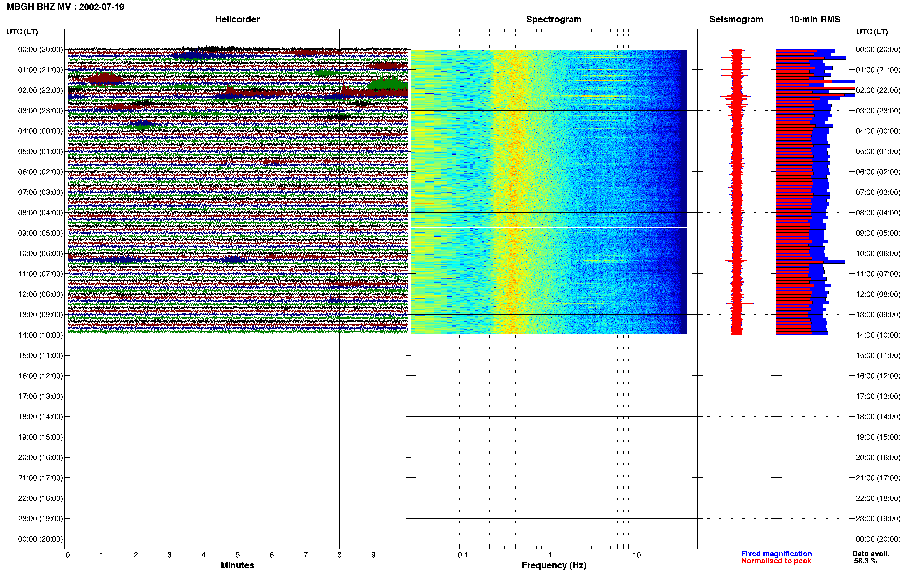Click the left '23:00 (19:00)' time label
This screenshot has height=578, width=924.
(x=41, y=519)
